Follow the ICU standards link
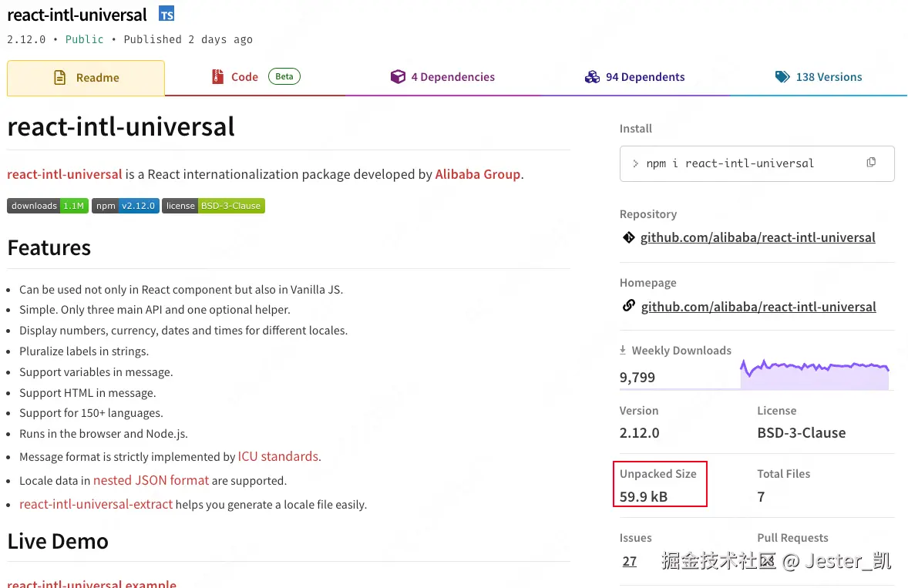This screenshot has width=908, height=588. tap(277, 456)
